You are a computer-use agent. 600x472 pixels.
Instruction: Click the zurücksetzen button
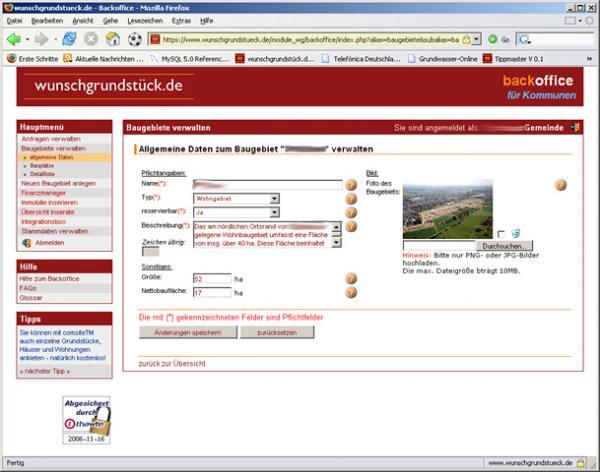pos(277,333)
